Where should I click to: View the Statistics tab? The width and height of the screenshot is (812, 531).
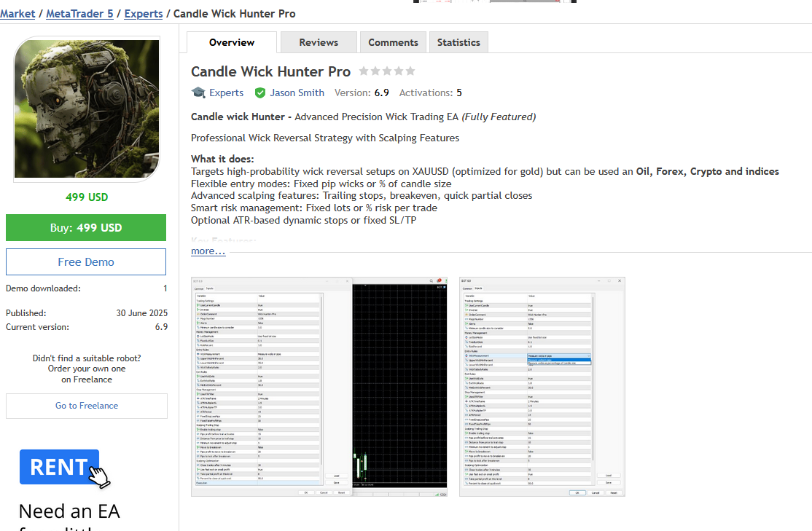point(458,42)
